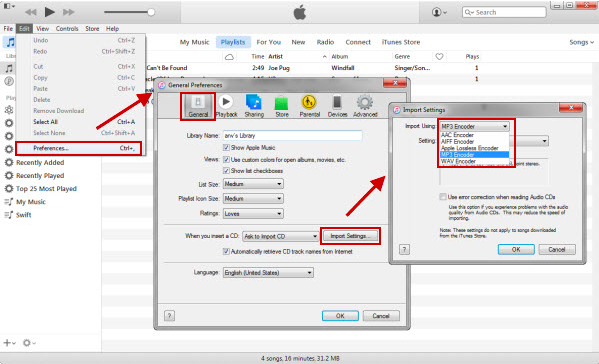Toggle the Show list checkboxes option
599x364 pixels.
226,171
